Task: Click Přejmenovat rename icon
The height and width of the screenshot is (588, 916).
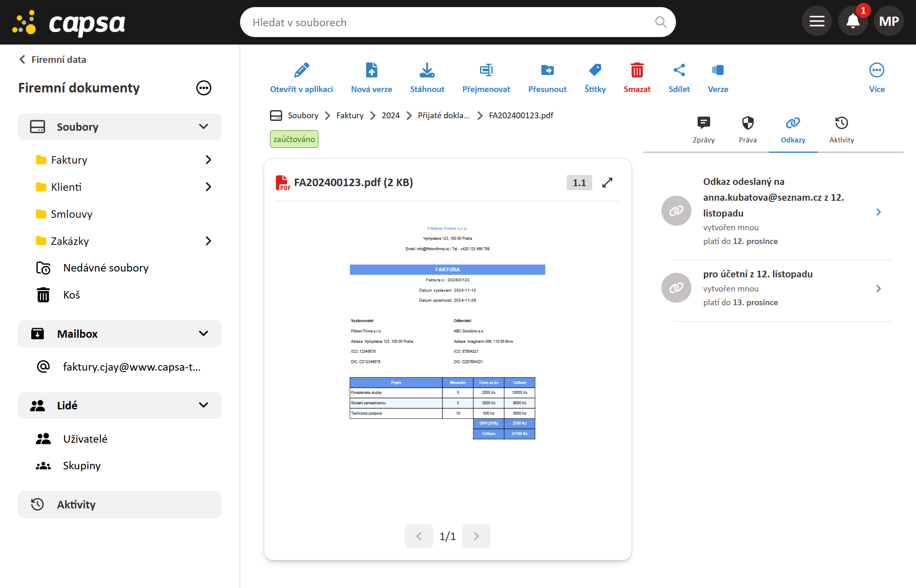Action: coord(486,71)
